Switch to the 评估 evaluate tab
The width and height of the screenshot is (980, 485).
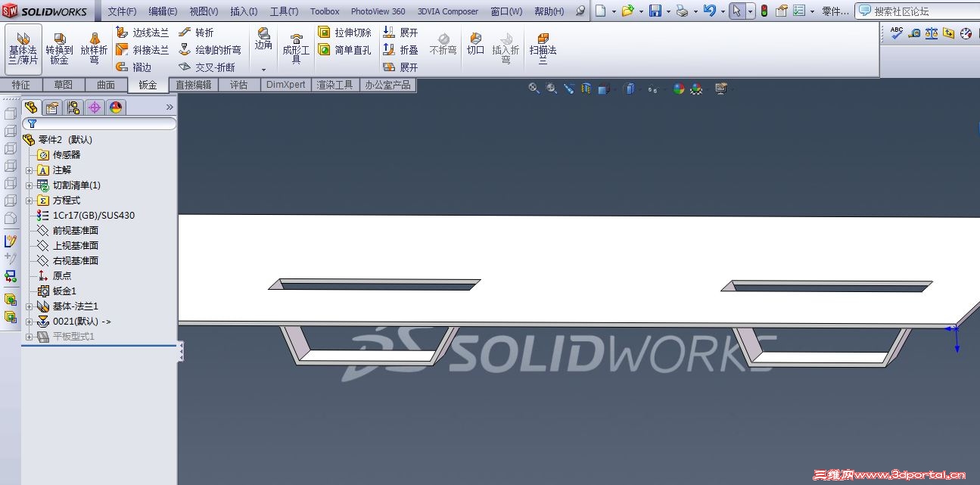pyautogui.click(x=238, y=85)
